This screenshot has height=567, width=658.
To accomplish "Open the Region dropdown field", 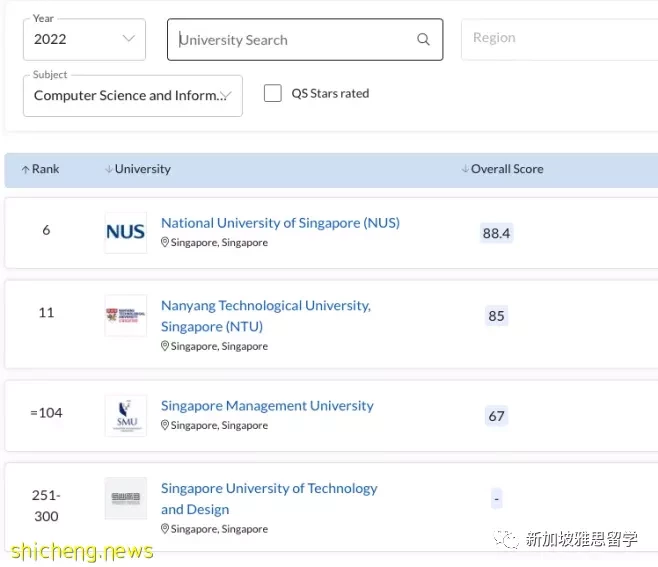I will [x=559, y=39].
